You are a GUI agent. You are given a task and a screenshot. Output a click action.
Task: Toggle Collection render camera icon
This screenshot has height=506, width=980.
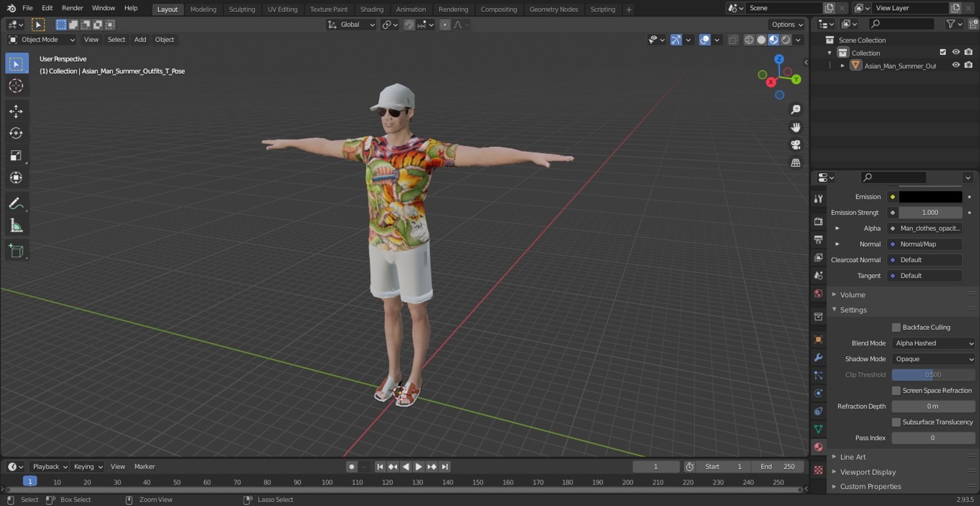coord(968,53)
